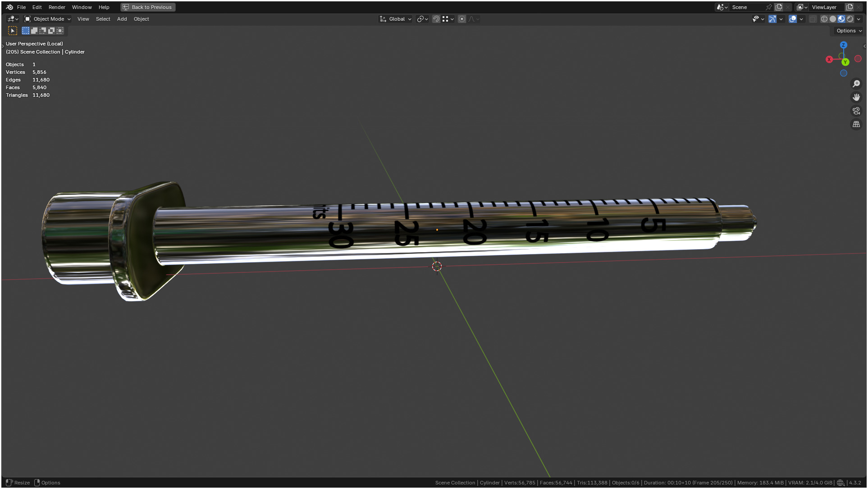Screen dimensions: 868x489
Task: Open the viewport shading options dropdown
Action: pyautogui.click(x=859, y=19)
